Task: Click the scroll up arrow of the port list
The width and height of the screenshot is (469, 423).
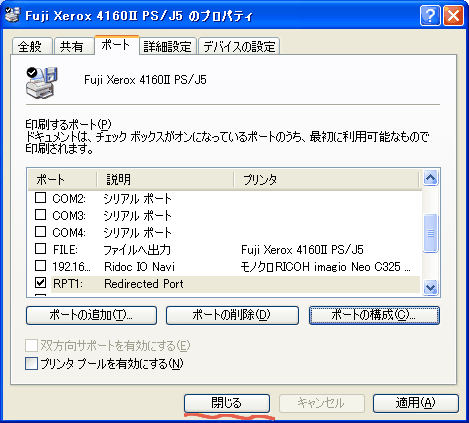Action: pos(431,178)
